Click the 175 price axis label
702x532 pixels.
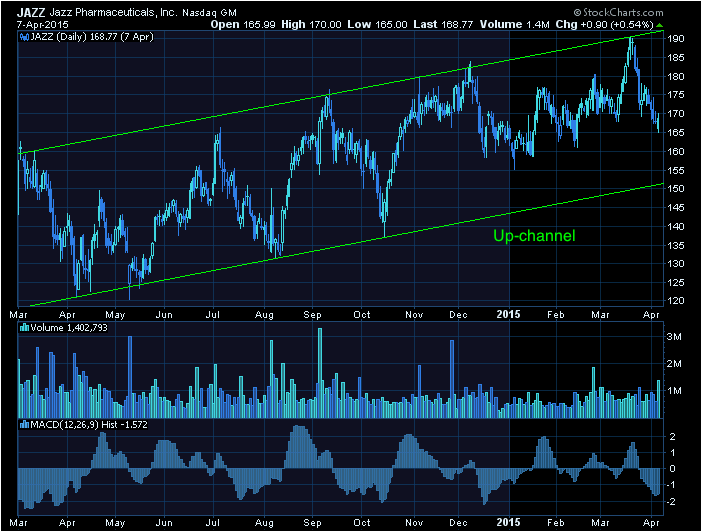(x=676, y=94)
